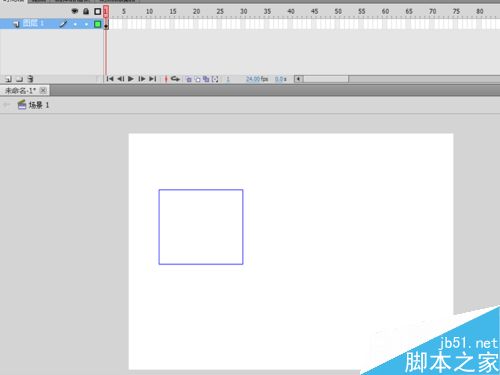The image size is (500, 375).
Task: Close the 未命名-1 document tab
Action: 43,90
